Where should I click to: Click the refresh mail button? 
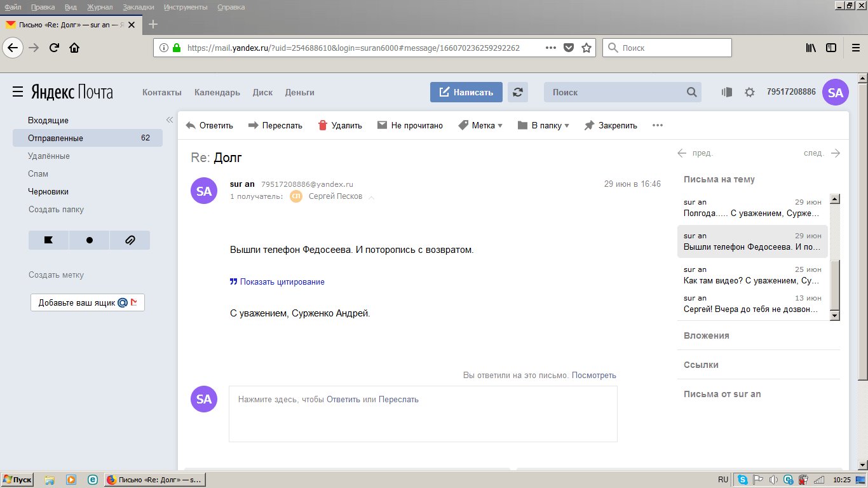click(517, 92)
